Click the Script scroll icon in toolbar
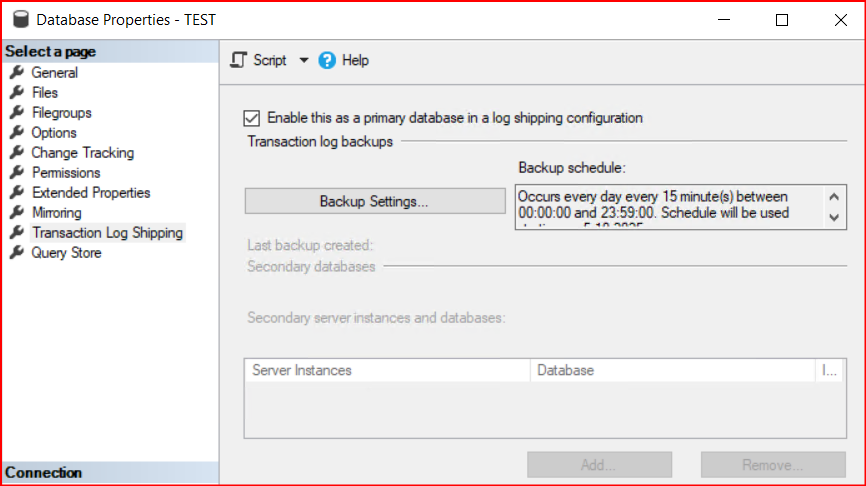The height and width of the screenshot is (486, 866). pyautogui.click(x=238, y=60)
